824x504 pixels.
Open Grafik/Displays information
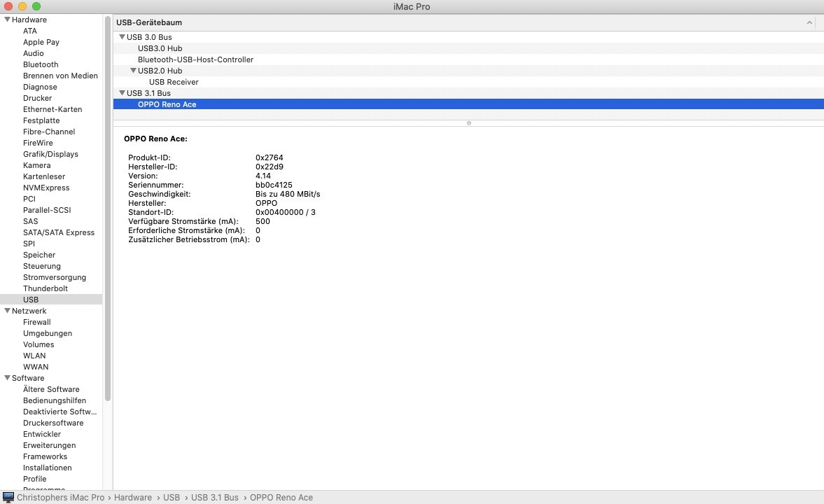[50, 154]
